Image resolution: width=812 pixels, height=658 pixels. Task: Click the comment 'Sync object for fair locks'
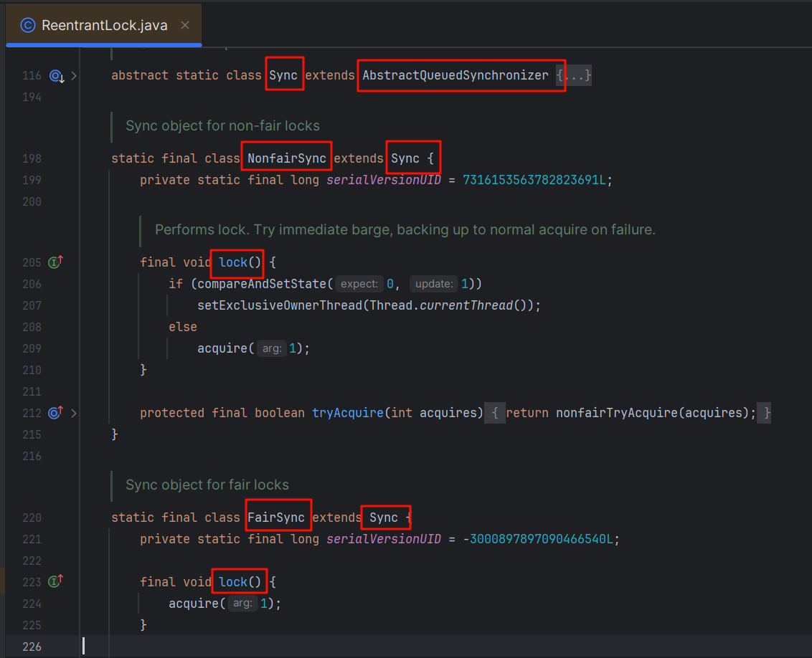pos(207,485)
